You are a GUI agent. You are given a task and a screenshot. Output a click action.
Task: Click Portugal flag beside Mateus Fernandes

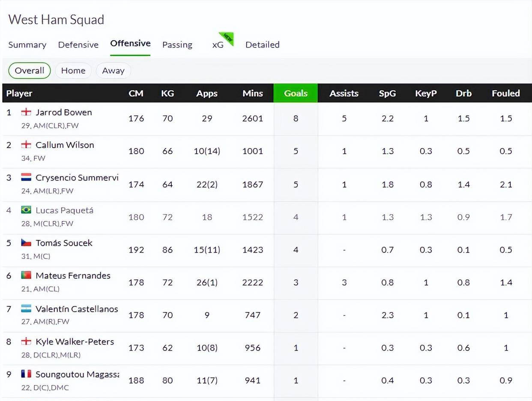pos(26,275)
